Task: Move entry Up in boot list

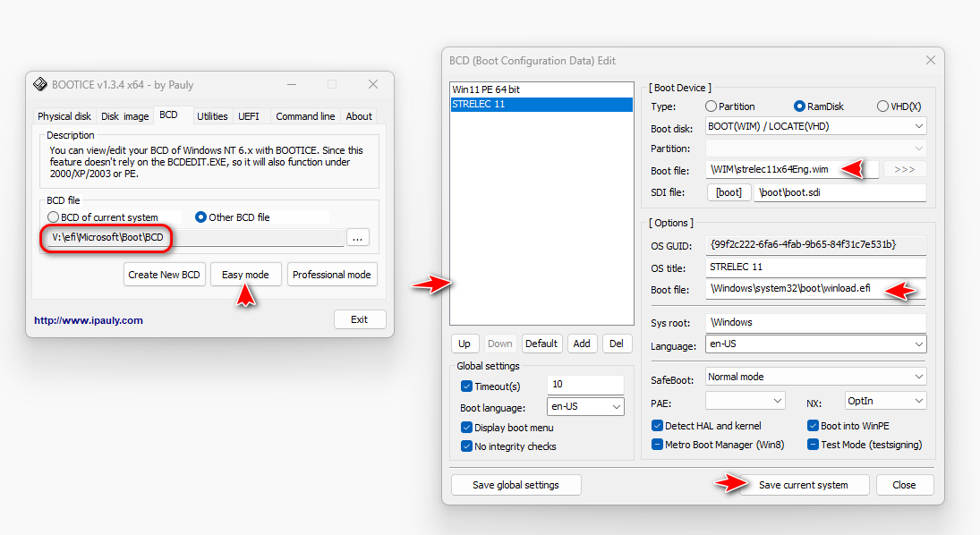Action: coord(464,344)
